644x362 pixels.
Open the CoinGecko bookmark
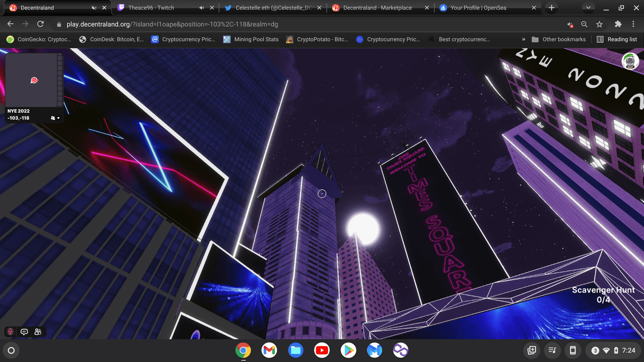(39, 39)
